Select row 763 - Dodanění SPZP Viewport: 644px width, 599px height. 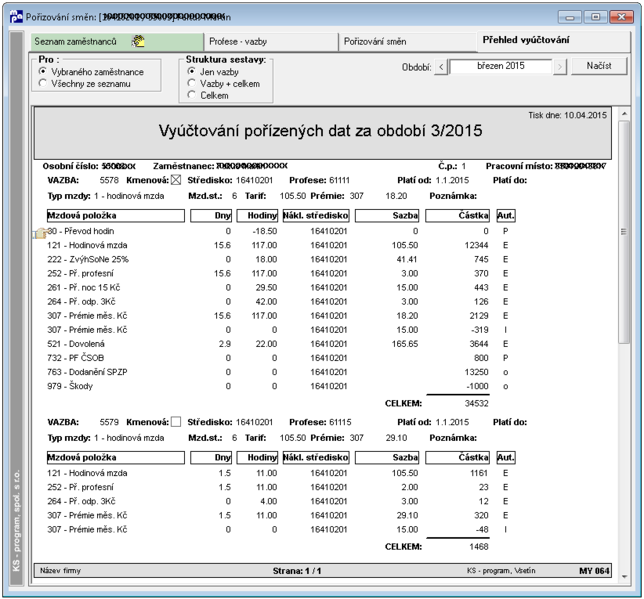pos(278,372)
